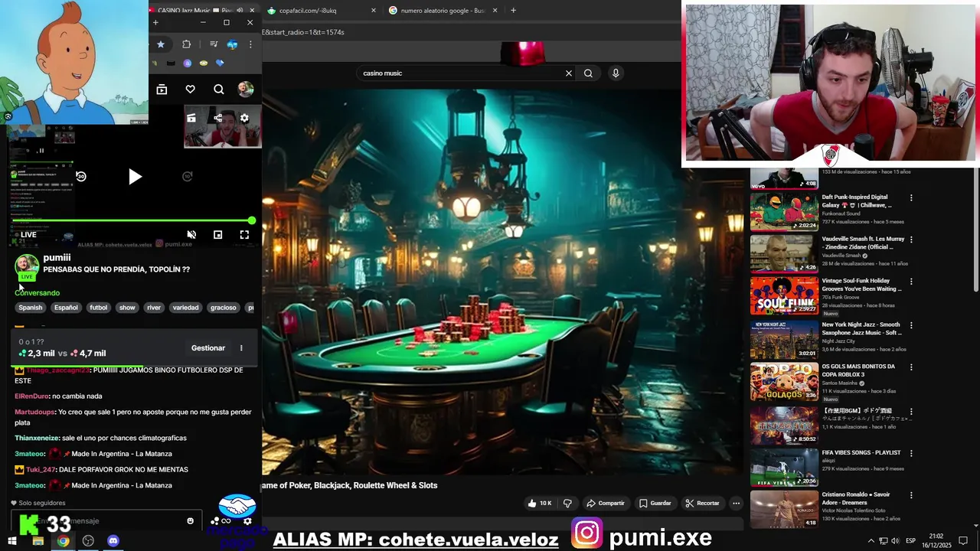Toggle picture-in-picture mode in Kick player
This screenshot has width=980, height=551.
point(217,235)
